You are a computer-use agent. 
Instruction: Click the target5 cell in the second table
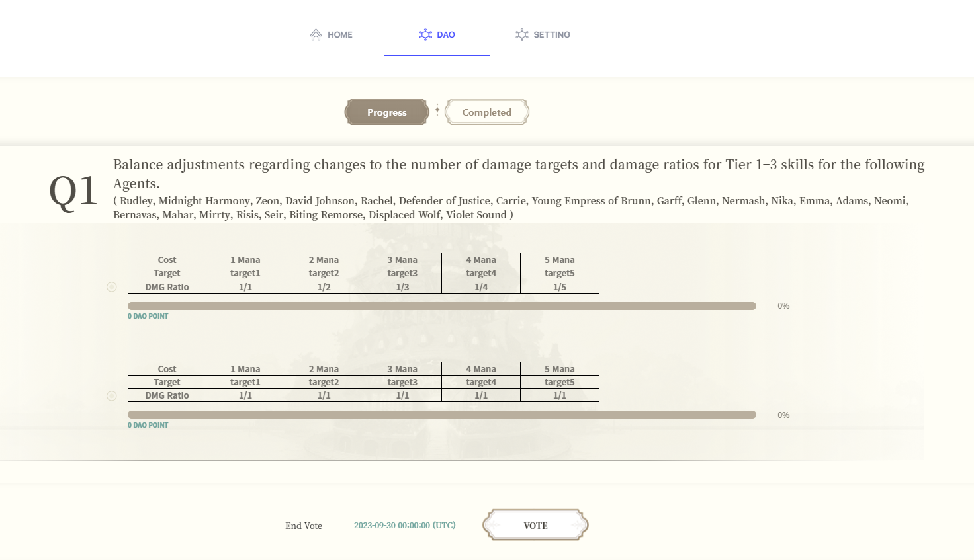pos(560,382)
